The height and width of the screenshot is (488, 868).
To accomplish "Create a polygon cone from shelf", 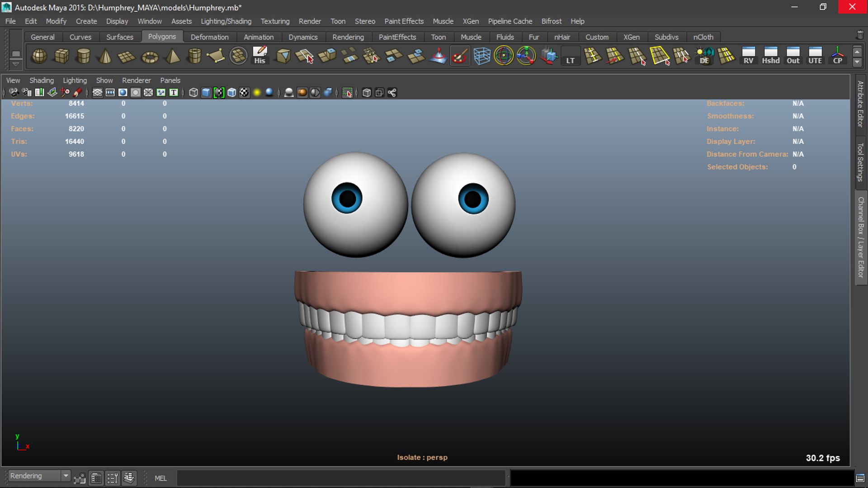I will point(105,56).
